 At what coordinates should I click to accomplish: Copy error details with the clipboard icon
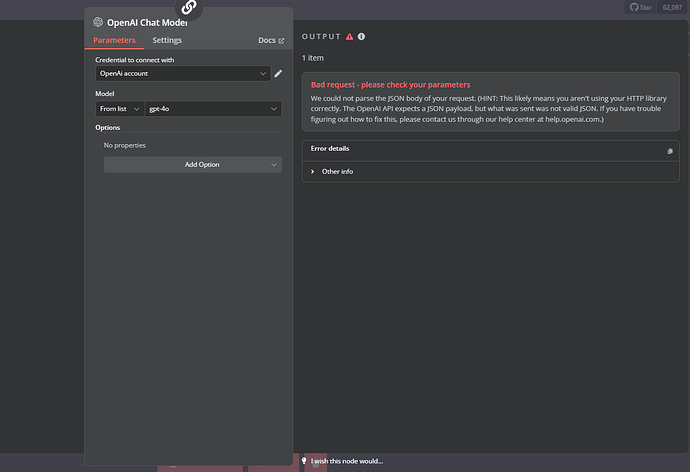[x=670, y=151]
